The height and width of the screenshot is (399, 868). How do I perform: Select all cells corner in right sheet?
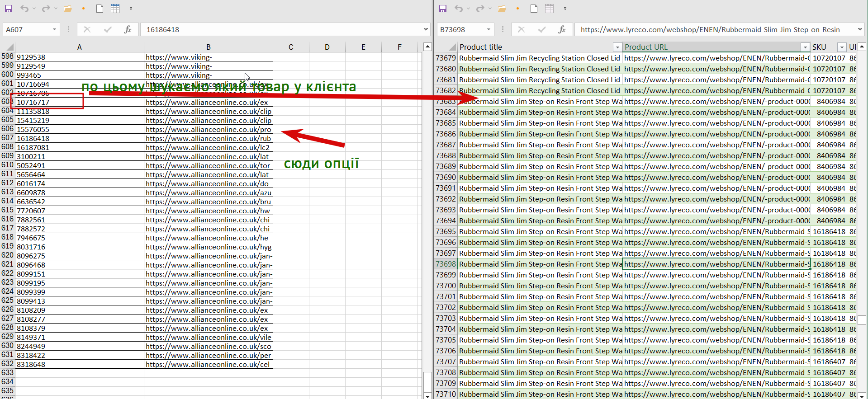(x=451, y=47)
